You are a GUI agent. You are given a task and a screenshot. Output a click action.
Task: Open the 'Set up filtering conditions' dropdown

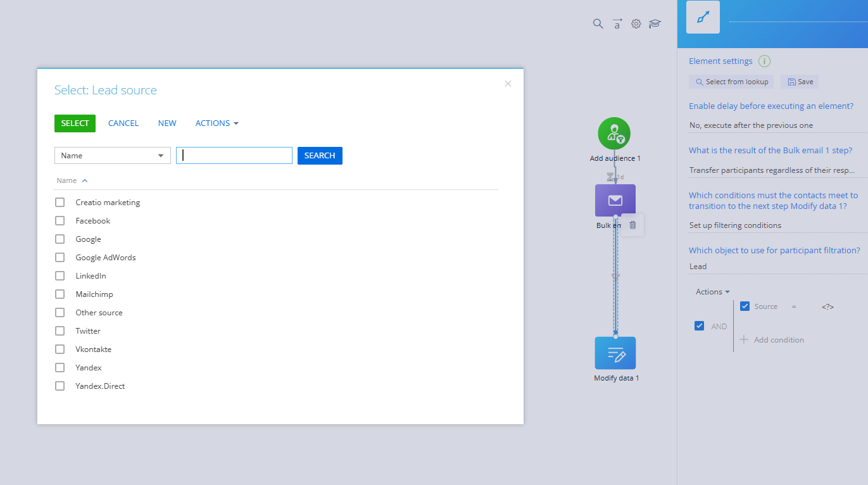(x=778, y=225)
